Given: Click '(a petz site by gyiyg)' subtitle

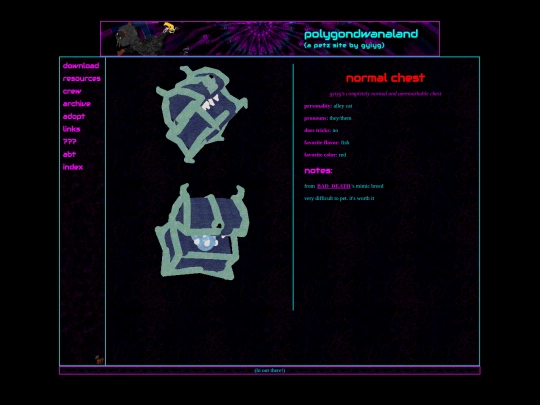Looking at the screenshot, I should click(344, 45).
